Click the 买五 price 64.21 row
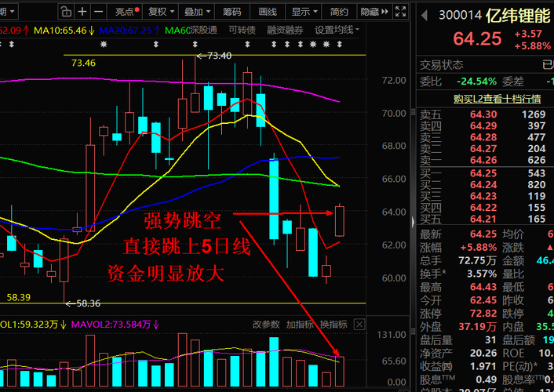This screenshot has width=554, height=392. tap(485, 219)
